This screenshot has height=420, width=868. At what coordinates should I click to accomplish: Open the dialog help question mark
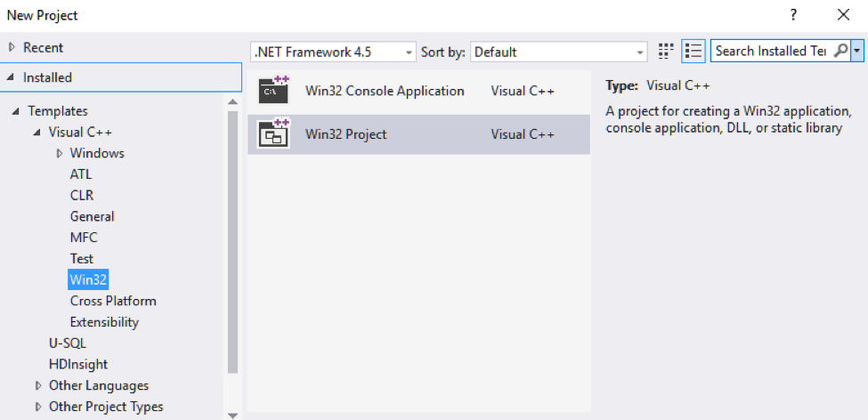pyautogui.click(x=792, y=15)
